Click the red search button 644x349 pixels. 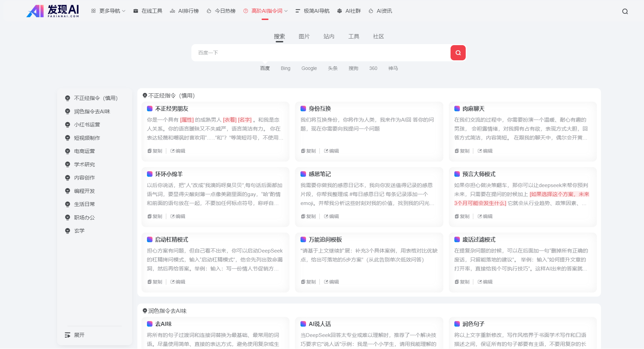point(458,52)
